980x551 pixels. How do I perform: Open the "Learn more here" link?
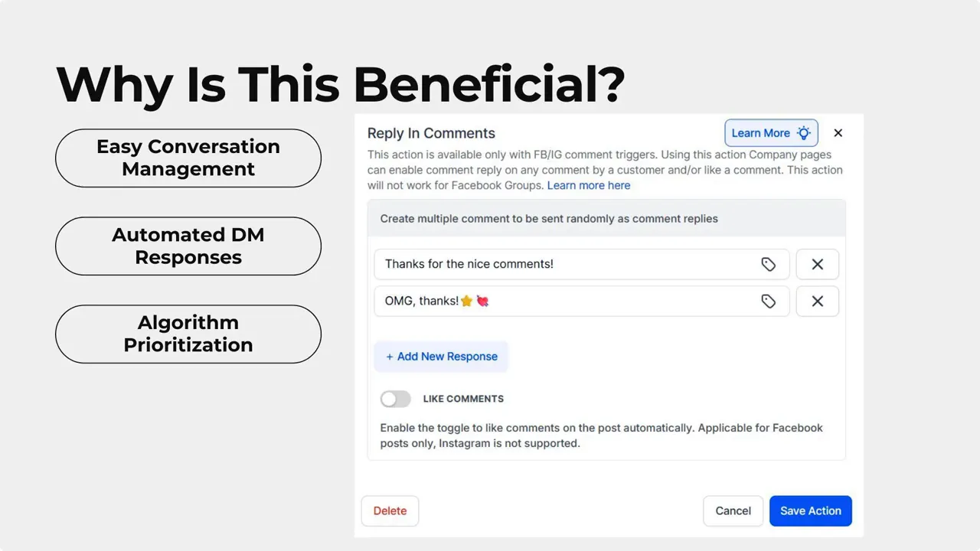coord(589,185)
